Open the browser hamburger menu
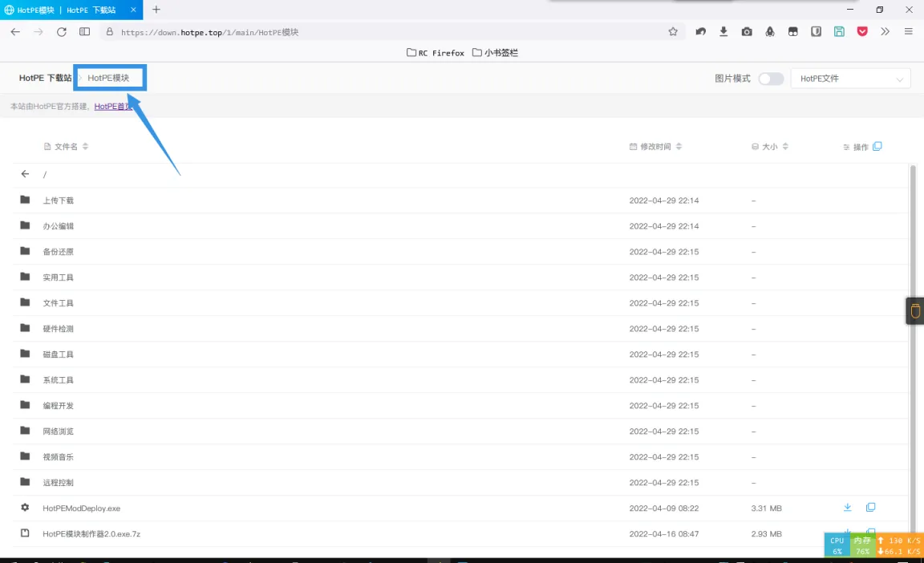924x563 pixels. [x=909, y=32]
